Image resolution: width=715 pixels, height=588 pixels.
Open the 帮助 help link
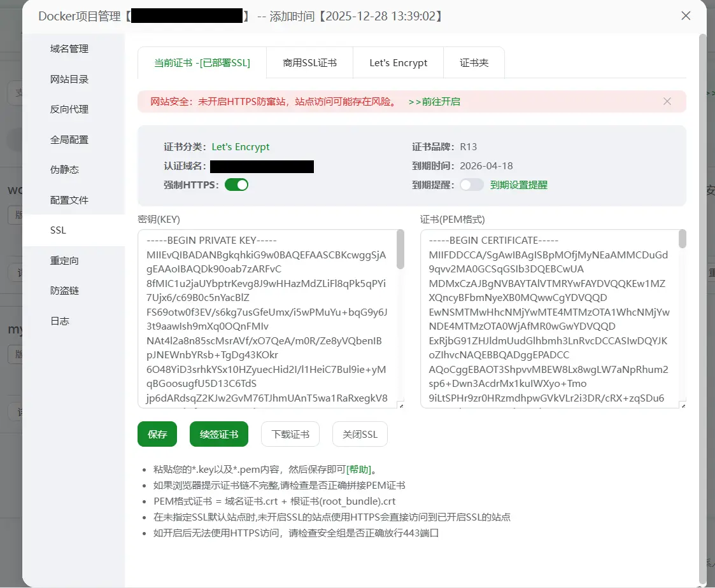click(358, 470)
